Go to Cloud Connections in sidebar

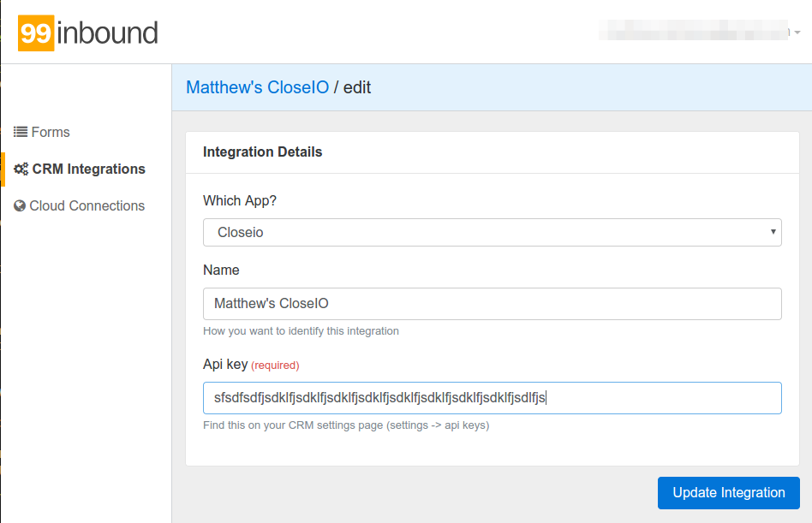click(87, 205)
